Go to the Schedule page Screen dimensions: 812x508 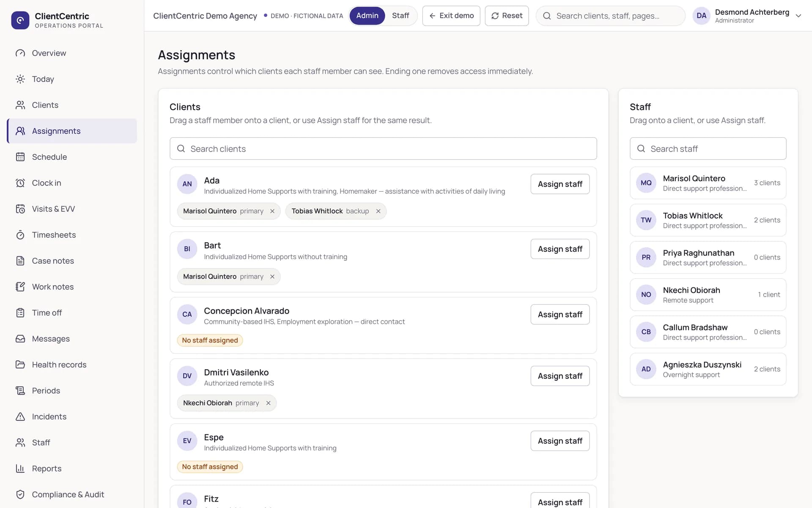72,157
